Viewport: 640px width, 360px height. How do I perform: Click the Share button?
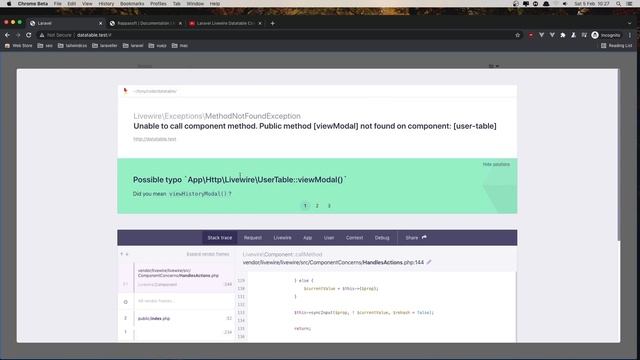(x=416, y=238)
